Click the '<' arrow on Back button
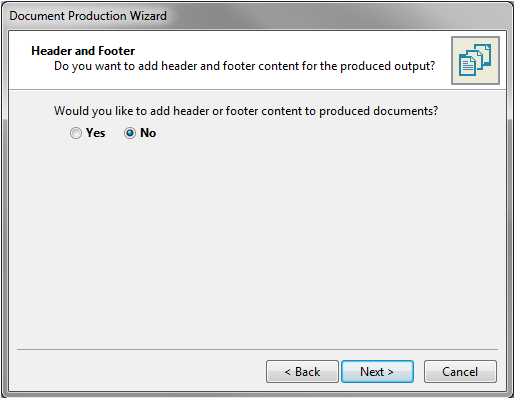The image size is (515, 398). 288,372
